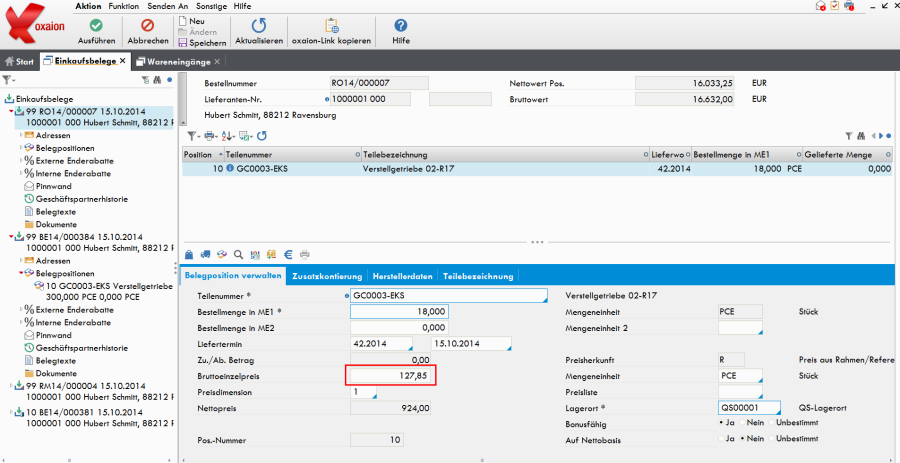
Task: Click the binoculars find icon above the table
Action: tap(860, 136)
